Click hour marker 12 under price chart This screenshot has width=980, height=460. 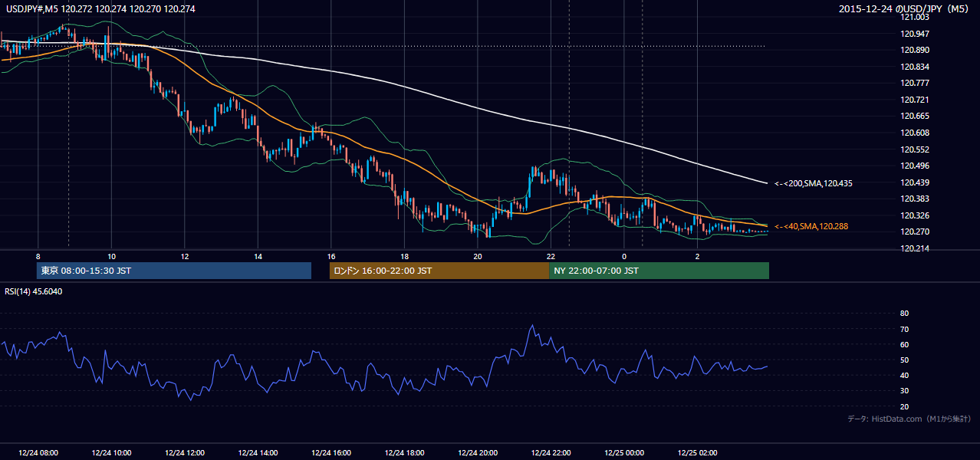[x=185, y=256]
